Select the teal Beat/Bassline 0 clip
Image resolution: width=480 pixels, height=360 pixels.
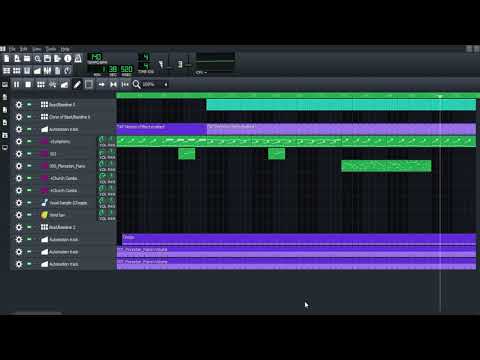click(341, 105)
